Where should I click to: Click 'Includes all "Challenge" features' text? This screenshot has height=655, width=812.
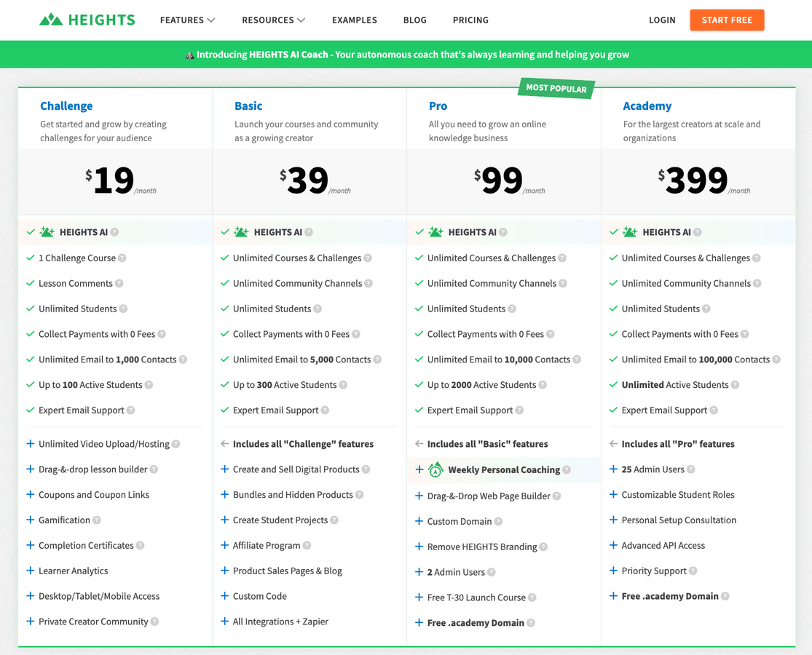(304, 444)
